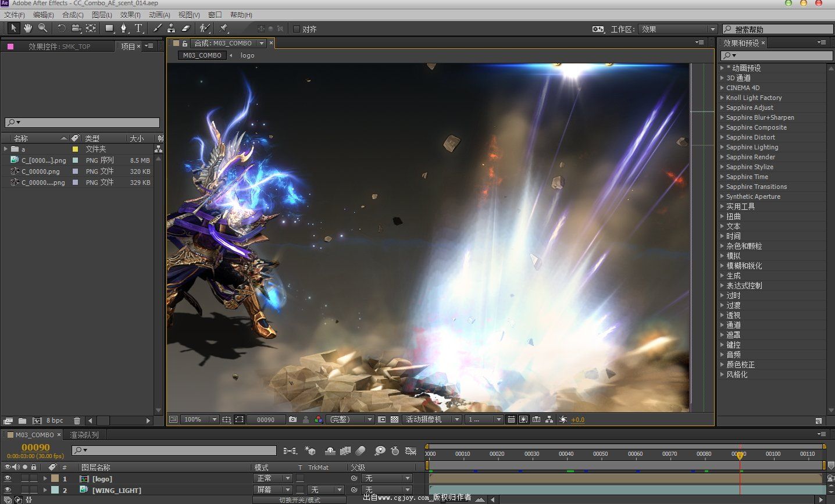Viewport: 835px width, 504px height.
Task: Switch to the 效果控件: SMK_TOP tab
Action: (59, 47)
